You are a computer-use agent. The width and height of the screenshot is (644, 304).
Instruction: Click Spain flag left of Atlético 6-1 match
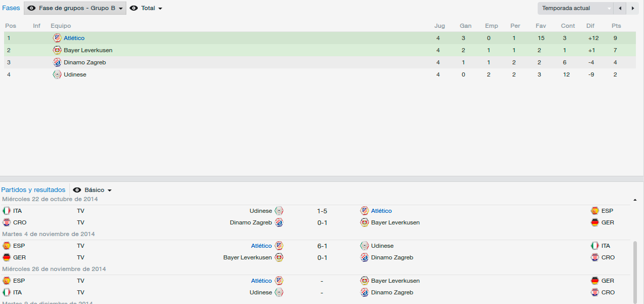pos(7,246)
